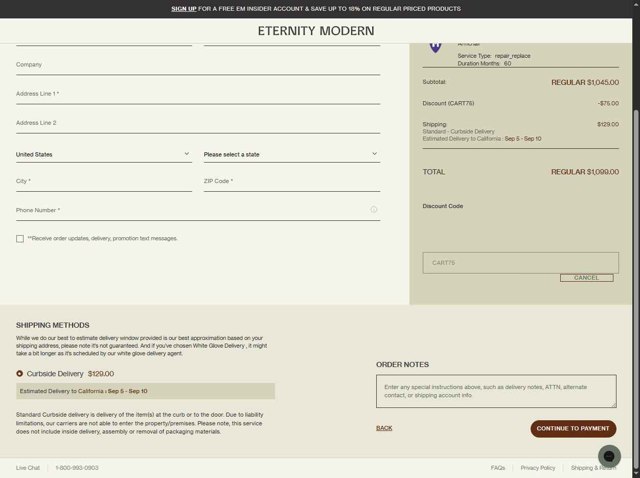Image resolution: width=640 pixels, height=478 pixels.
Task: Click the 1-800-993-0903 phone link
Action: click(x=77, y=468)
